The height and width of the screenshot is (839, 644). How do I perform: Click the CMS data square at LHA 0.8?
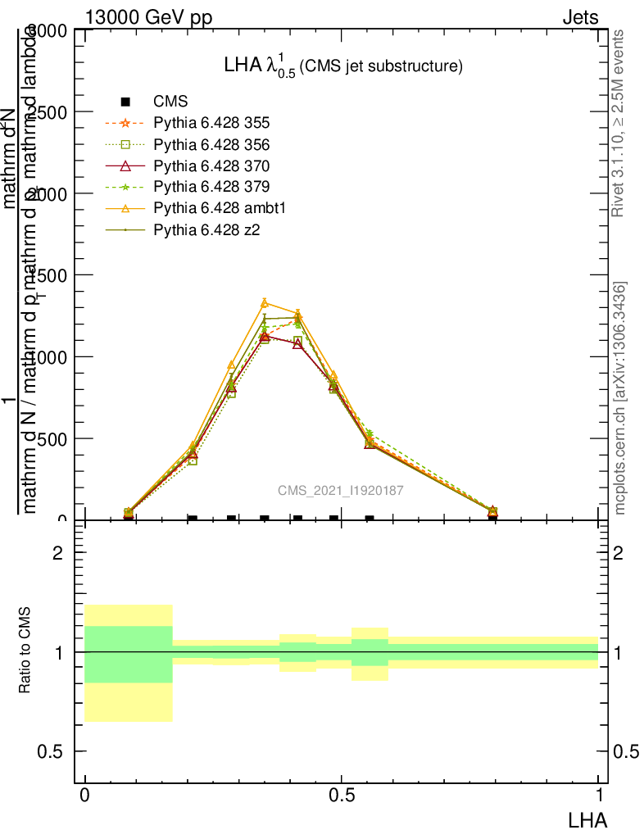[492, 518]
